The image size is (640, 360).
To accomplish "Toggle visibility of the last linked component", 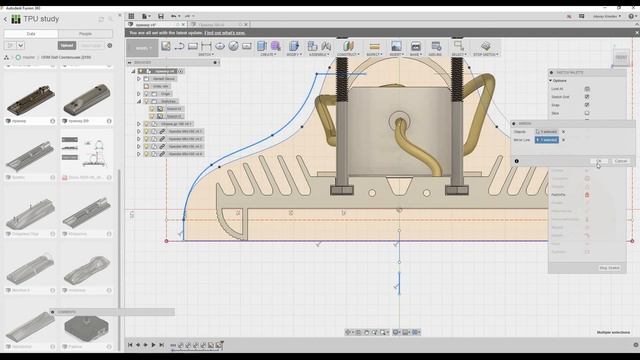I will (146, 154).
